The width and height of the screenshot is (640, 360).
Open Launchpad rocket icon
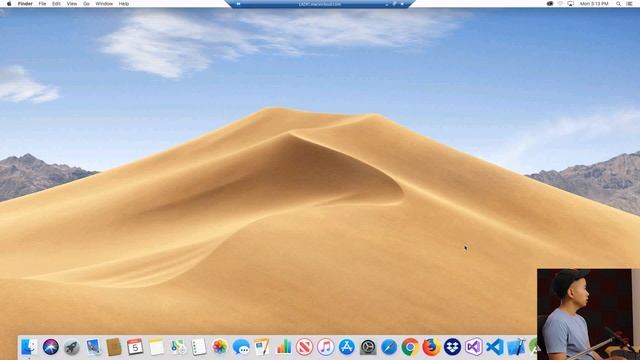72,347
